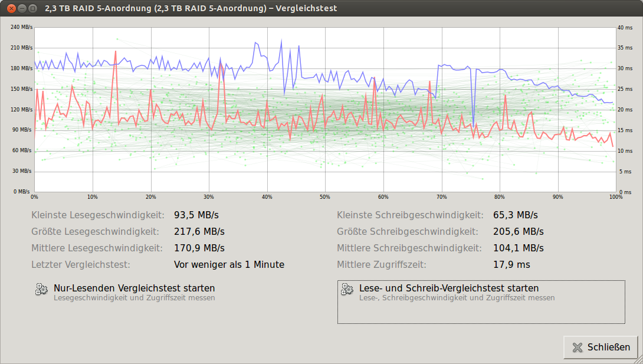Click the Kleinste Schreibgeschwindigkeit value 65,3 MB/s
Screen dimensions: 643x364
point(515,215)
